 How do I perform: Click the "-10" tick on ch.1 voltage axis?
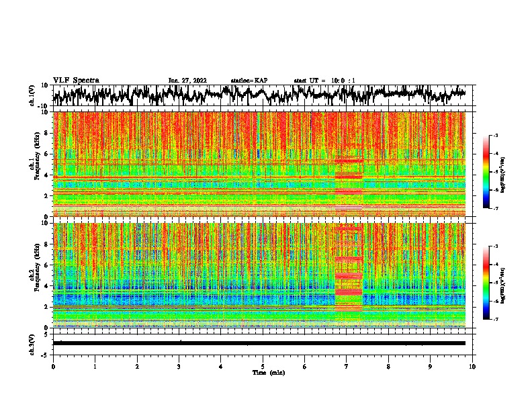[44, 106]
